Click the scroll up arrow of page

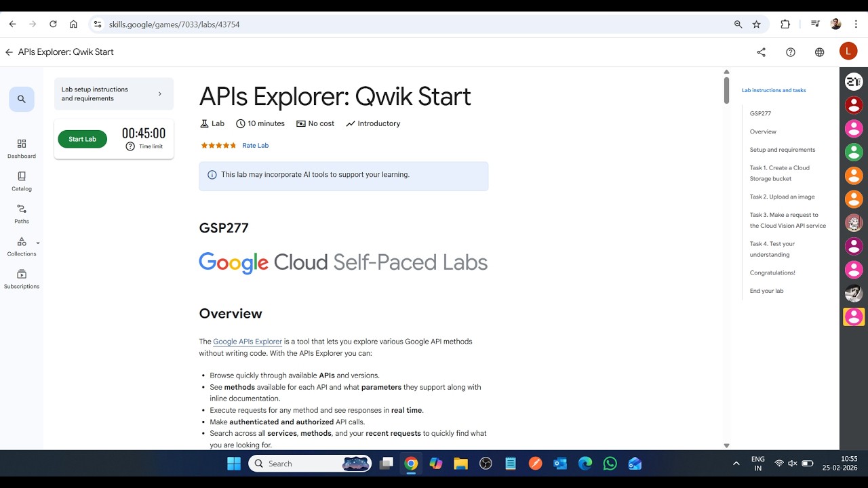pos(726,72)
